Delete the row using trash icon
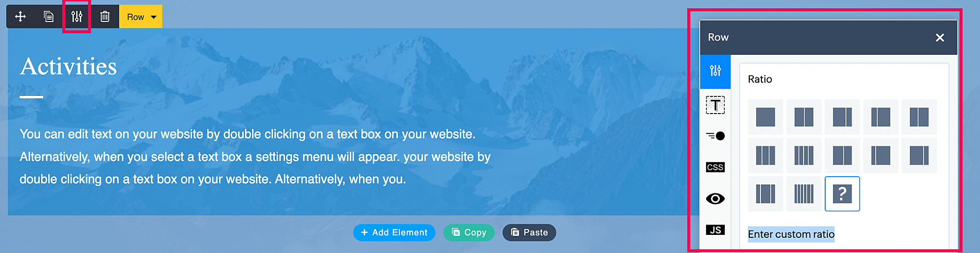The width and height of the screenshot is (980, 253). pos(105,17)
